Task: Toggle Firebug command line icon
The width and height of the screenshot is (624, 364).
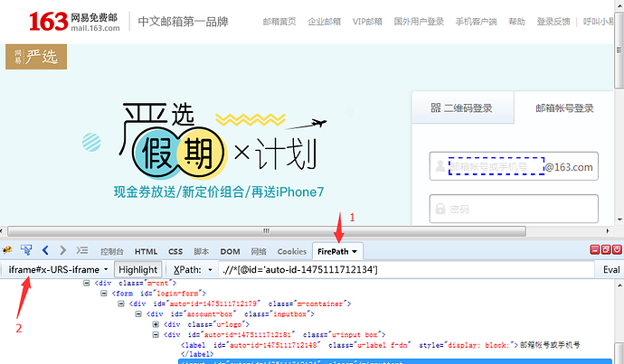Action: click(x=82, y=250)
